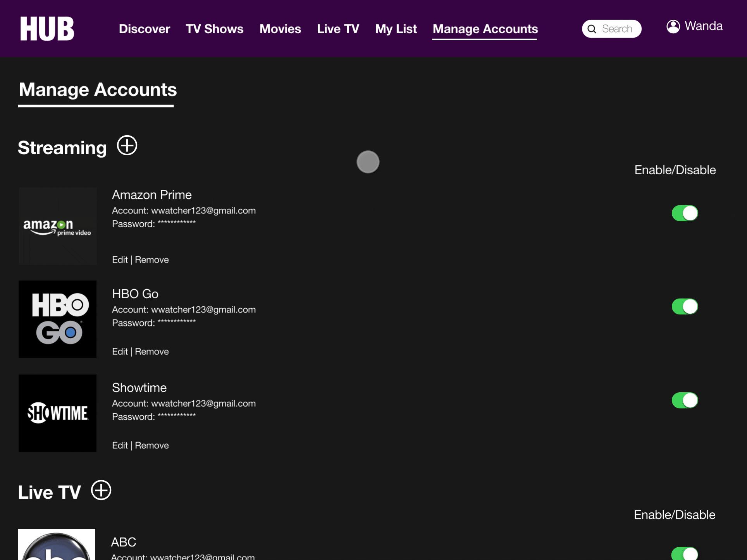Edit the Amazon Prime account
The height and width of the screenshot is (560, 747).
[x=120, y=260]
